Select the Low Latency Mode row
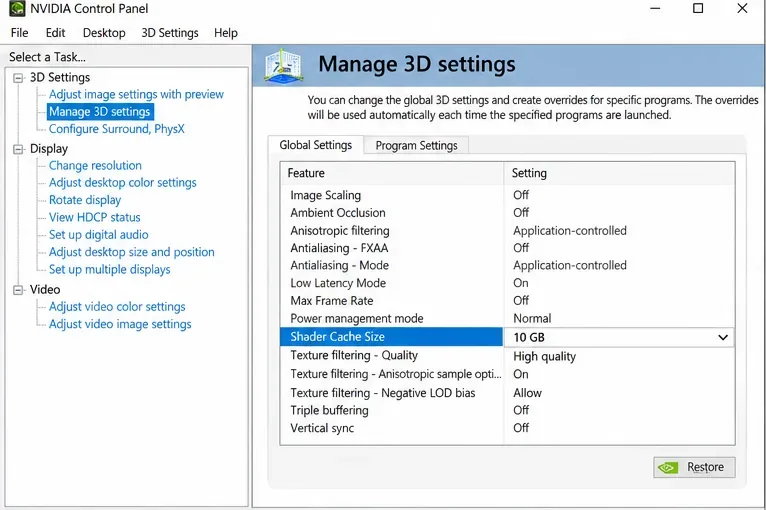Image resolution: width=766 pixels, height=510 pixels. 507,283
